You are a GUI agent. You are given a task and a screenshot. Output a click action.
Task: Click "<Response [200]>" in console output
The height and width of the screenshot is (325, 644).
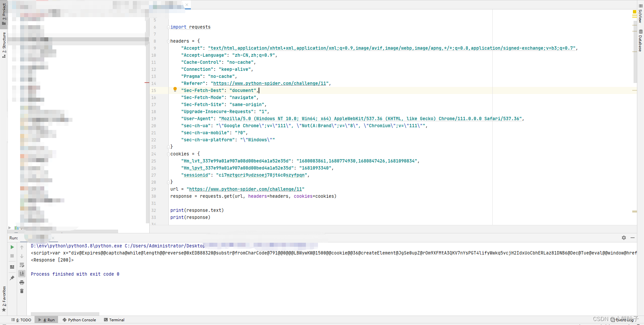(52, 260)
